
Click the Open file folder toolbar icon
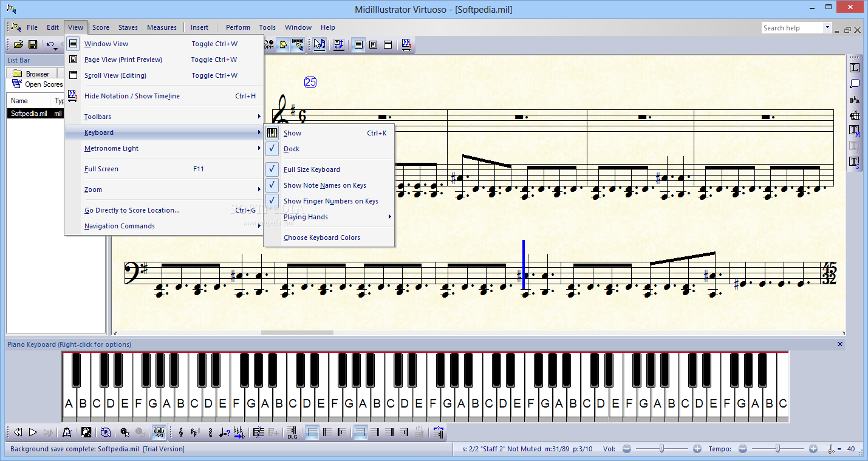tap(19, 44)
